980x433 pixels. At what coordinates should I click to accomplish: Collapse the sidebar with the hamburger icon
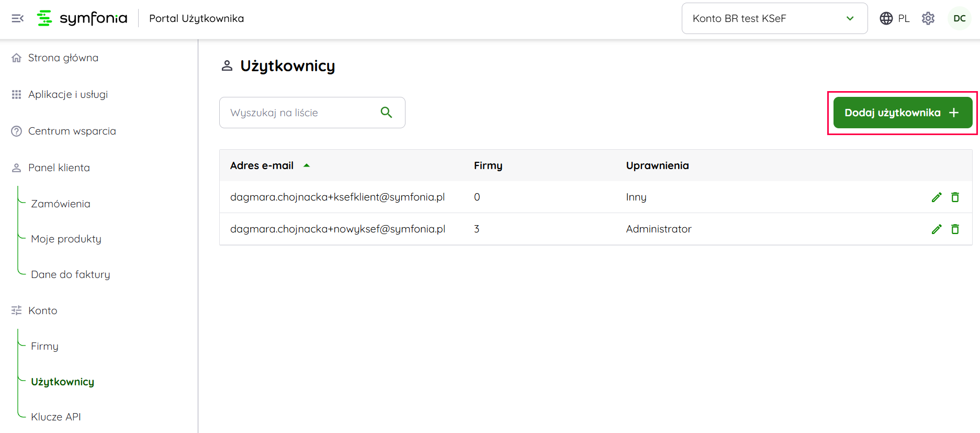[17, 18]
